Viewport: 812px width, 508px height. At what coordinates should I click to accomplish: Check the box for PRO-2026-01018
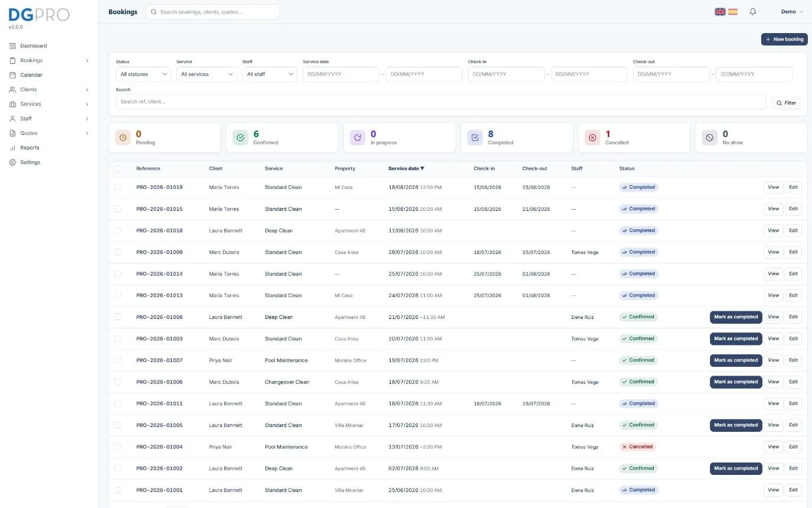(x=117, y=230)
